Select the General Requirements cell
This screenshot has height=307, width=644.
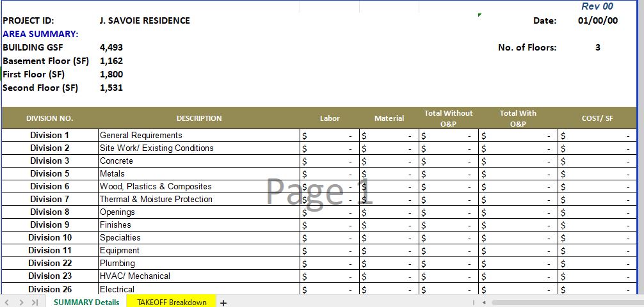point(199,136)
